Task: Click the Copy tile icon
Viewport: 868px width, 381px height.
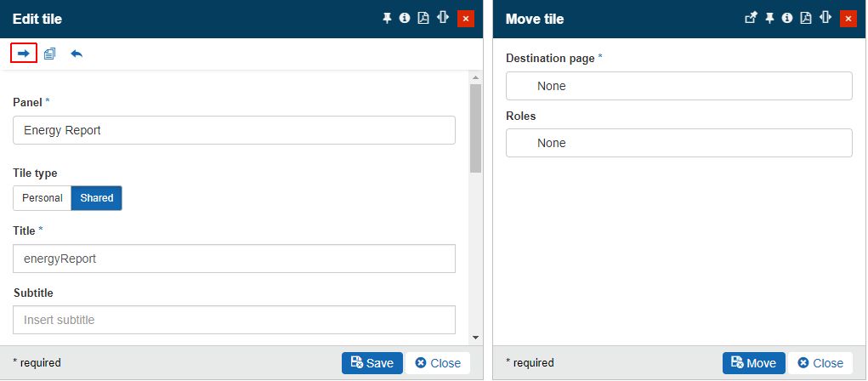Action: pos(50,54)
